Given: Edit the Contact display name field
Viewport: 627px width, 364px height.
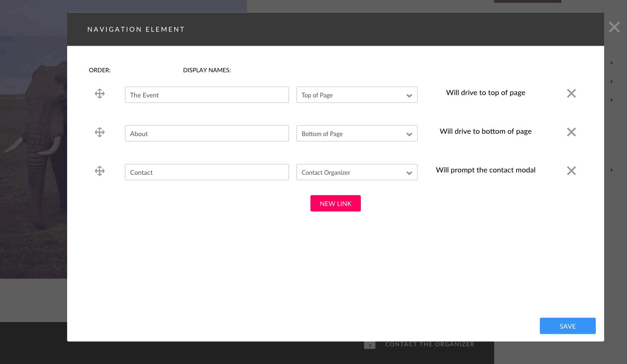Looking at the screenshot, I should coord(207,172).
